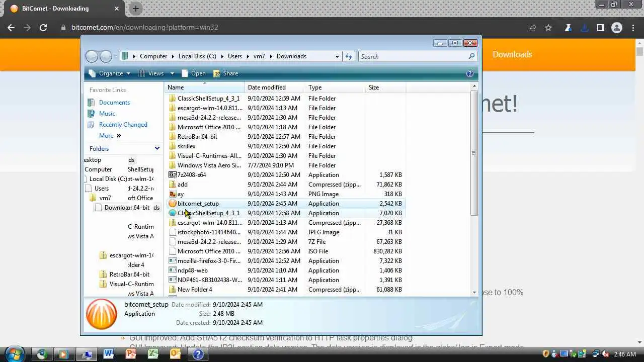Click the Explorer Search input box

click(414, 56)
